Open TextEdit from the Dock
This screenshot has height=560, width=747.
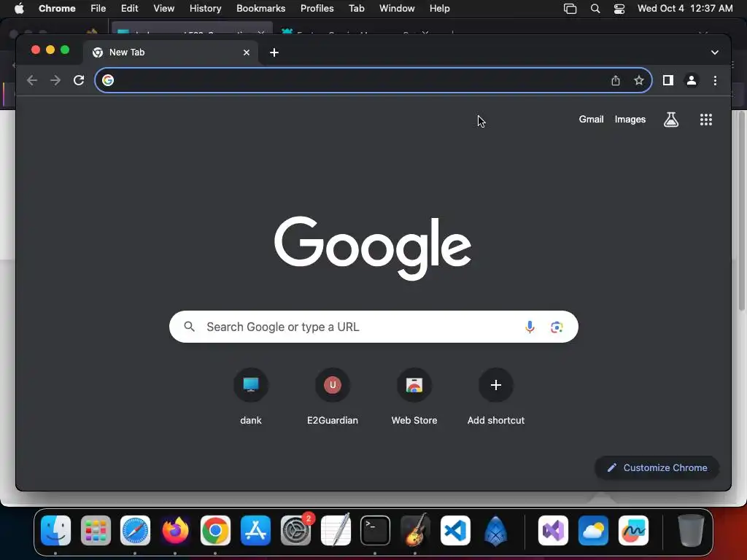click(336, 531)
